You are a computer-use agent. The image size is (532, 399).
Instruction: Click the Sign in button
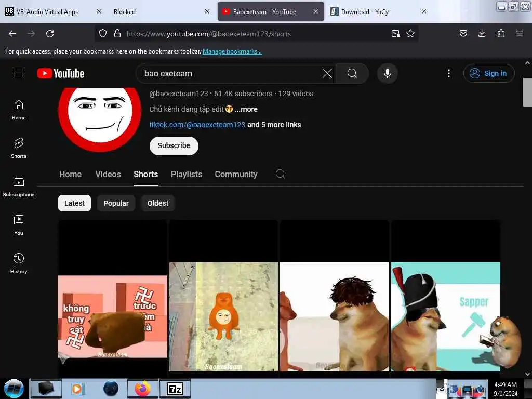click(489, 73)
